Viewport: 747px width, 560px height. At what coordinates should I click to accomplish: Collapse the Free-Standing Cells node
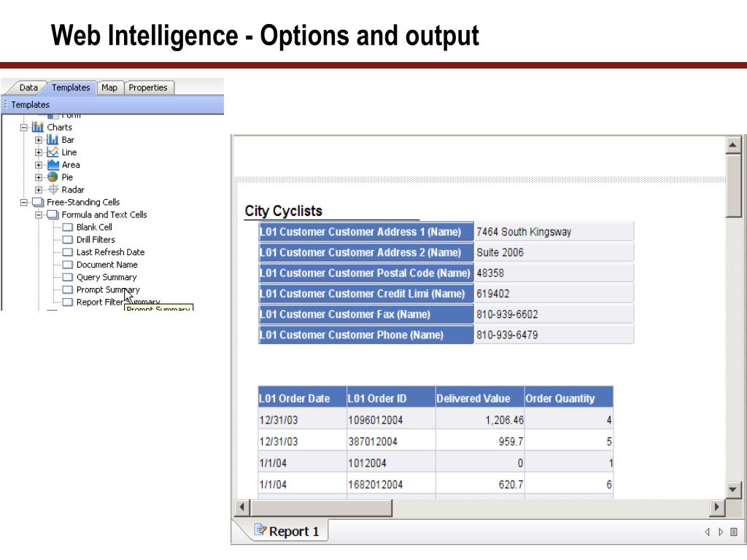(x=24, y=203)
